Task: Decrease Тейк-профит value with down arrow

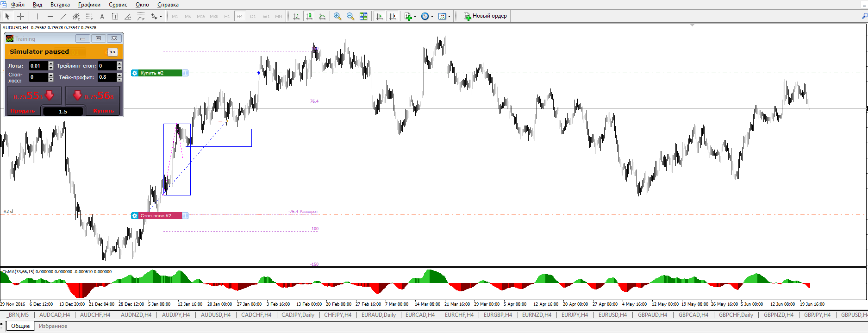Action: coord(119,80)
